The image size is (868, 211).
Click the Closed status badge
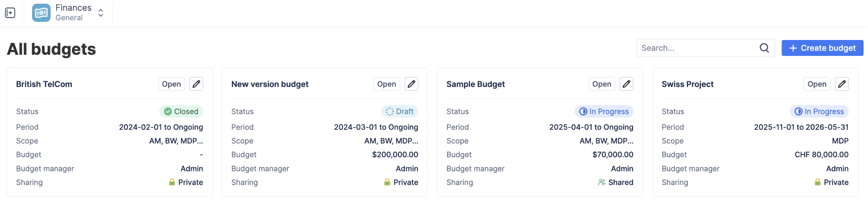click(181, 111)
